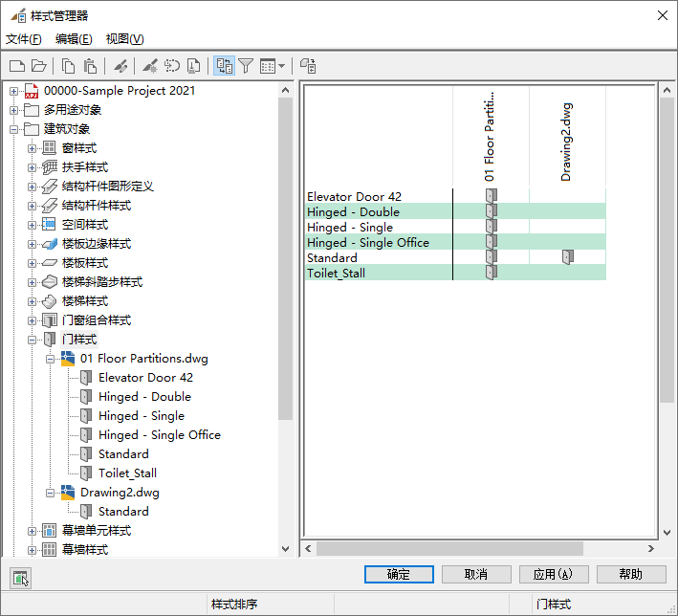Click the 取消 button
678x616 pixels.
tap(476, 575)
